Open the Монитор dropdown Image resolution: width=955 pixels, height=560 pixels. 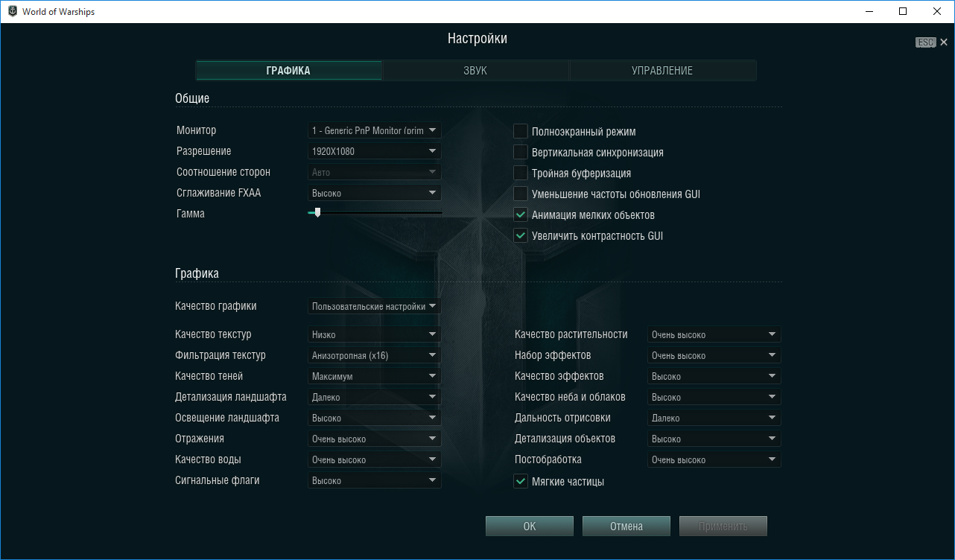375,130
